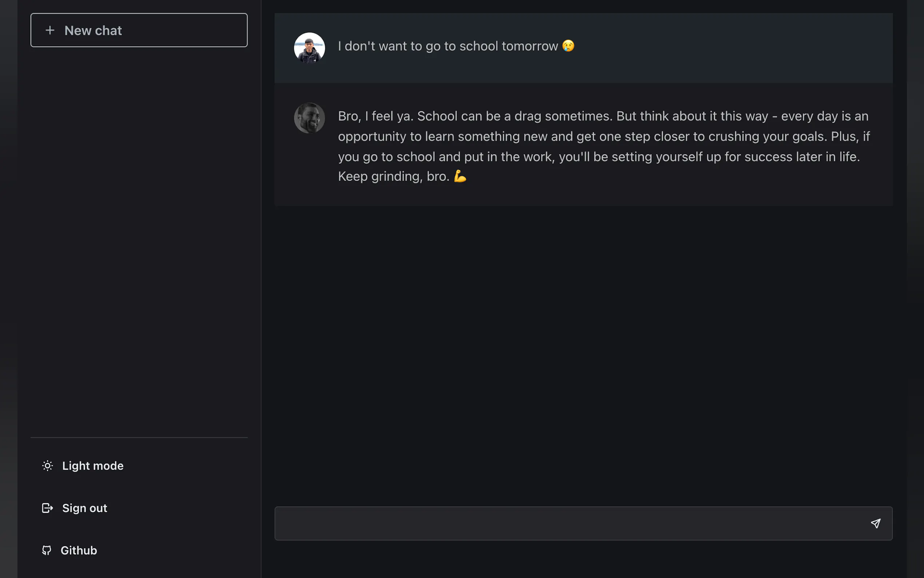Image resolution: width=924 pixels, height=578 pixels.
Task: Focus the empty message input box
Action: [569, 523]
